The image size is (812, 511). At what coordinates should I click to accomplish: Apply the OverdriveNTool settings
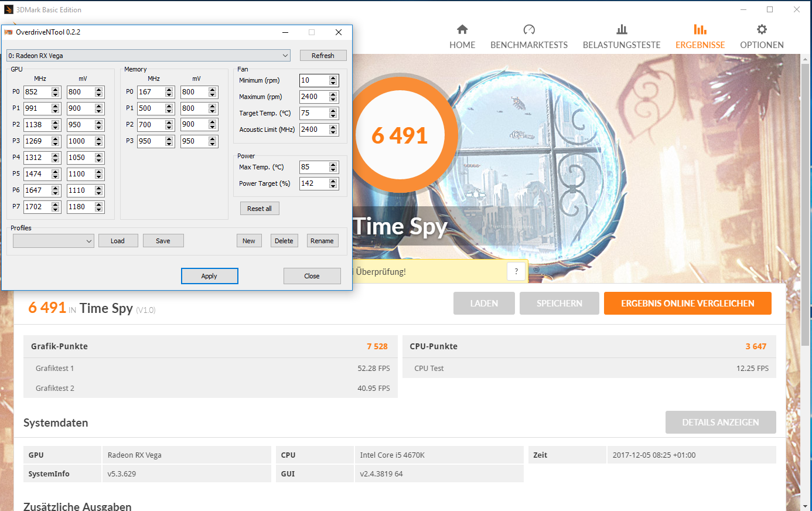click(209, 276)
